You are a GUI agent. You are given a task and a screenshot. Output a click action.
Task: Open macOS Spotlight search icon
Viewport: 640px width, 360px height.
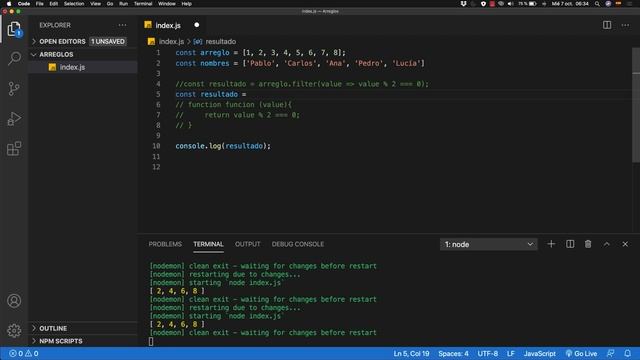pyautogui.click(x=597, y=4)
